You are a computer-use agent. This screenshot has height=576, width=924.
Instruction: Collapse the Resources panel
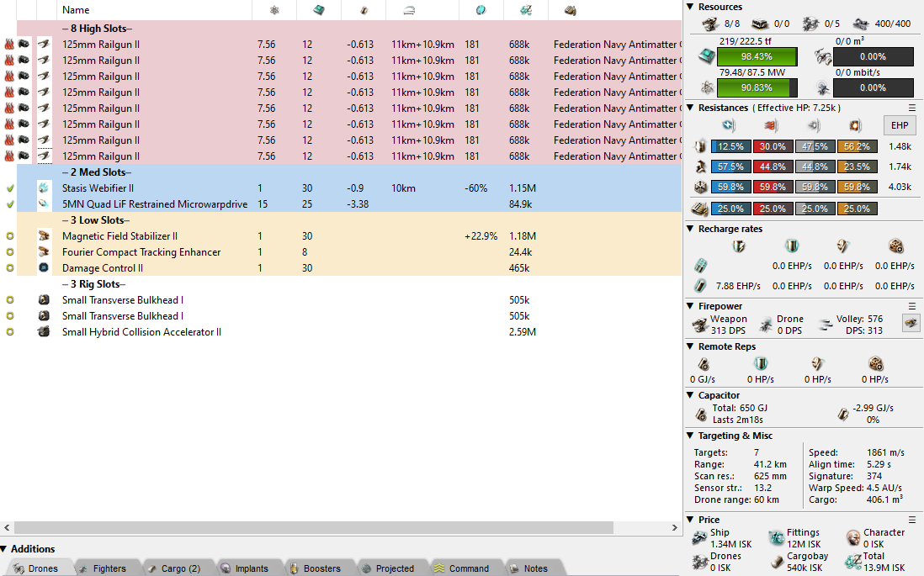pos(691,7)
